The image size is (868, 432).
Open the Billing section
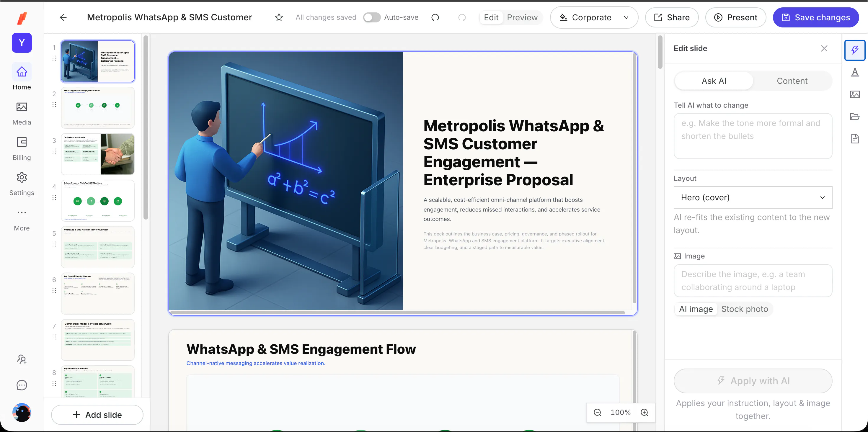click(22, 148)
